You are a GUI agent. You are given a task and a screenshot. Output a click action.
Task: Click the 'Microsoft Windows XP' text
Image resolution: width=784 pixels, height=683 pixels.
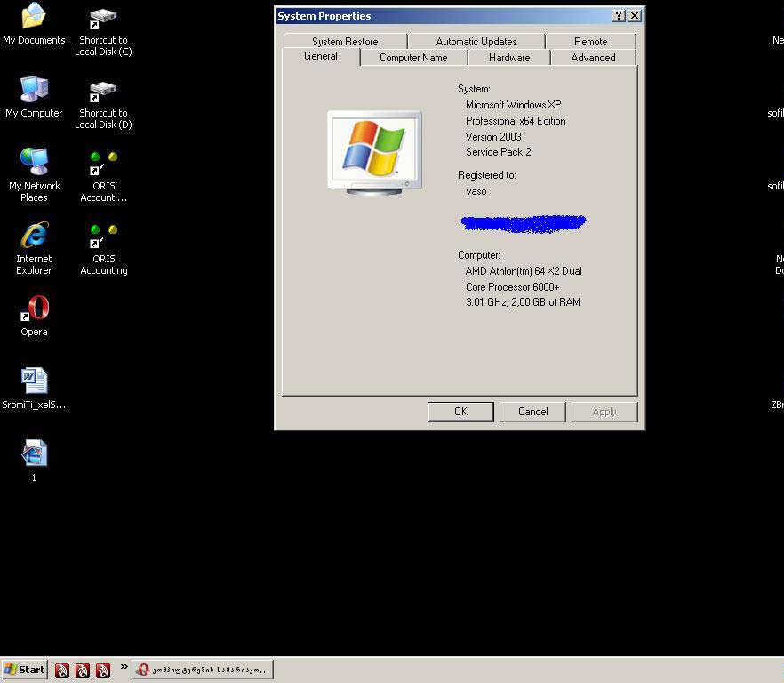[x=514, y=105]
